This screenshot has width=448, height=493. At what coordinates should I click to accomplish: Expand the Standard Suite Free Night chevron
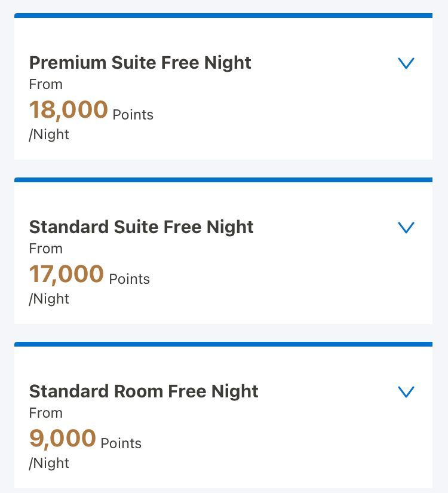(406, 227)
